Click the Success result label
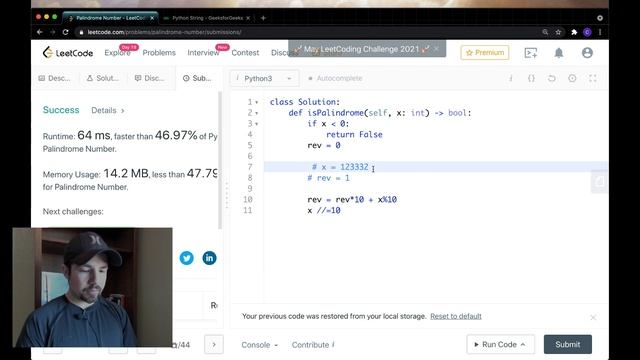This screenshot has height=360, width=640. pos(61,110)
